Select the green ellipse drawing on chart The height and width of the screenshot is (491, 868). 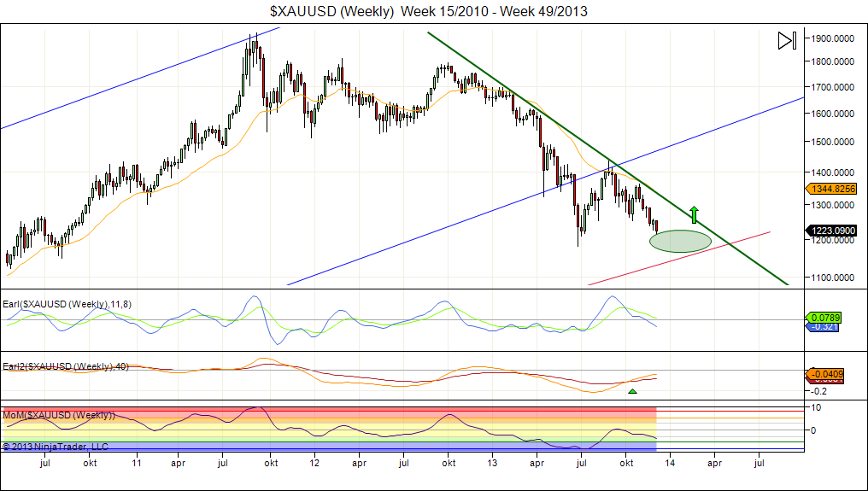(680, 241)
